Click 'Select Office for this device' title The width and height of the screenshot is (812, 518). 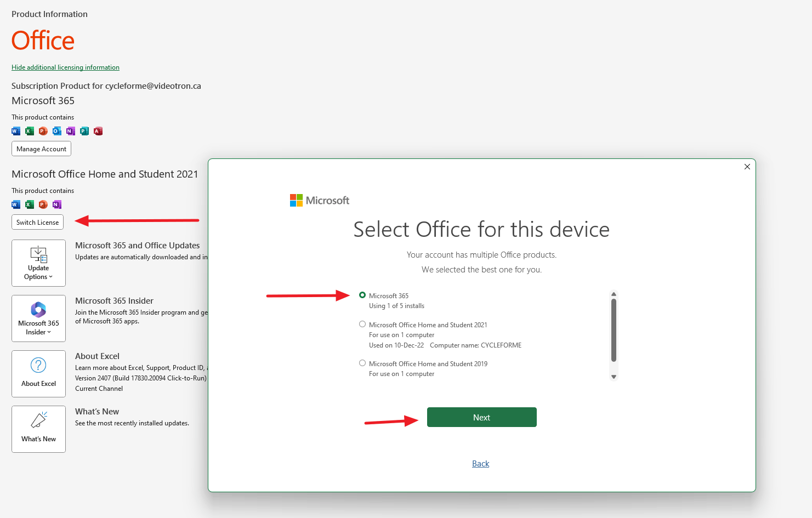pos(481,229)
